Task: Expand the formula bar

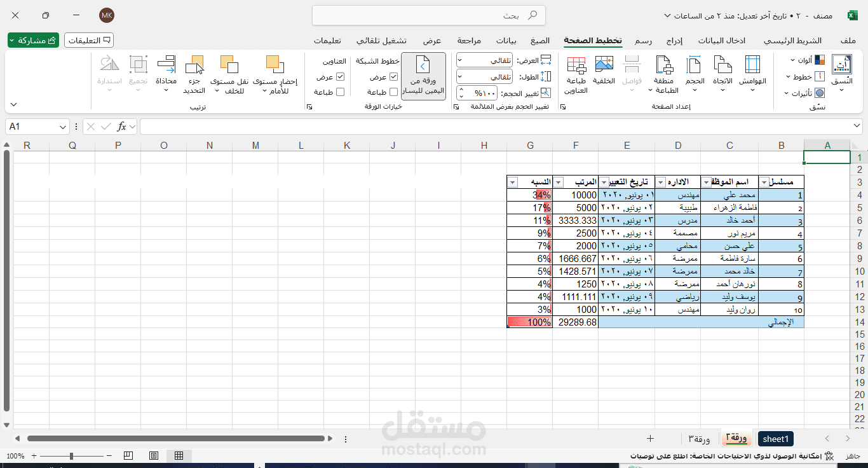Action: click(857, 127)
